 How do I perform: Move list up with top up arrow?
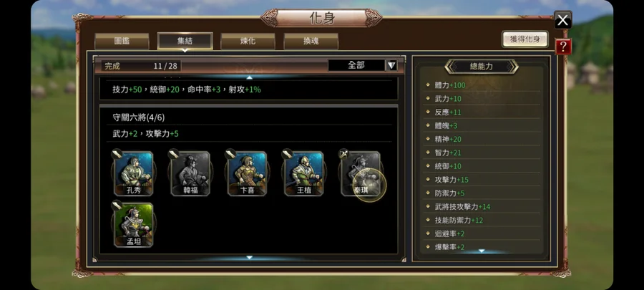(x=249, y=77)
